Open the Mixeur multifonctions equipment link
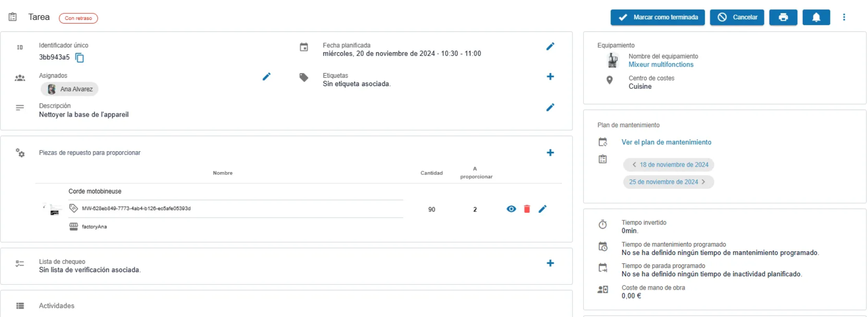 pos(661,65)
